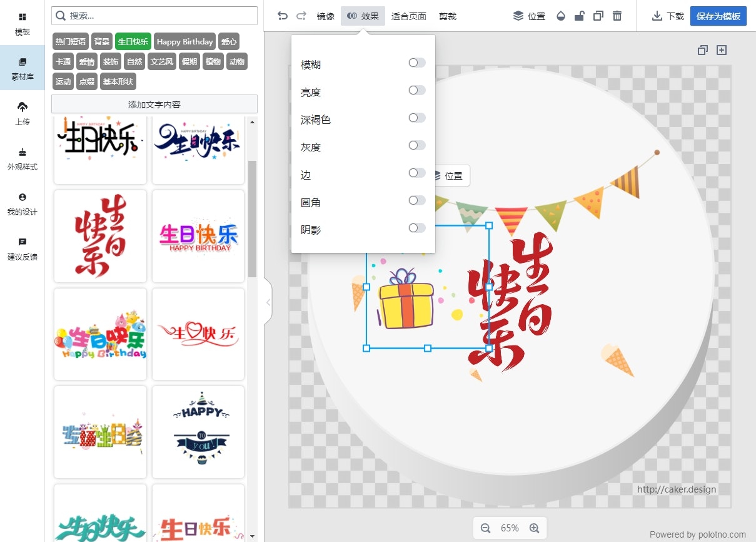Open the 建议反馈 sidebar tab

(x=23, y=249)
